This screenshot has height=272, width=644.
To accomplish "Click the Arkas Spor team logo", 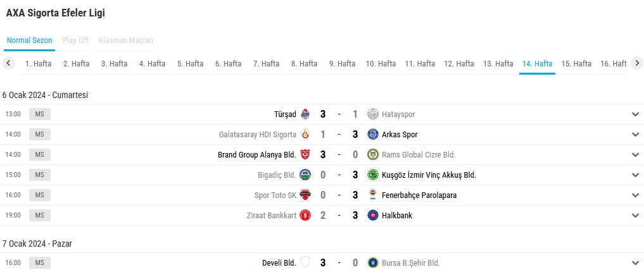I will coord(373,135).
